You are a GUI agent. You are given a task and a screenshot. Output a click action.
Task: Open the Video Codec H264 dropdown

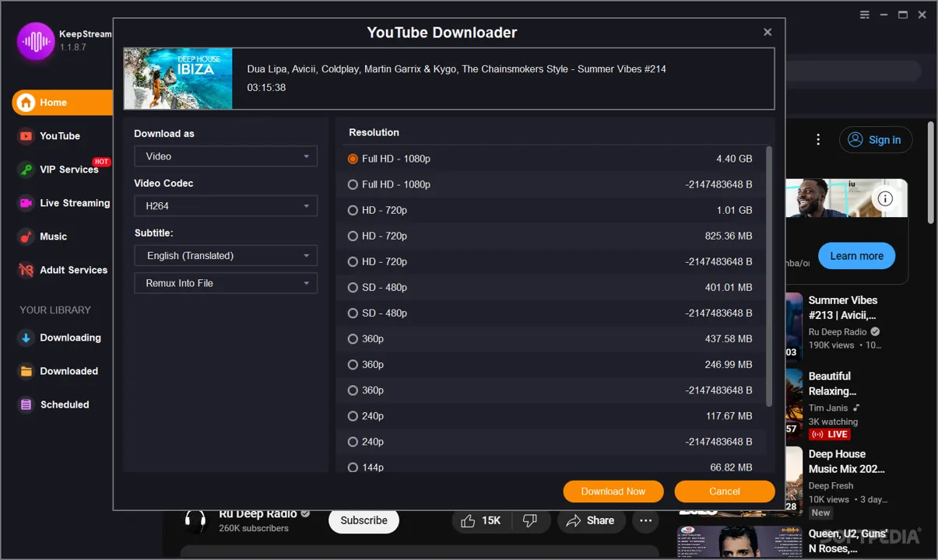[226, 206]
